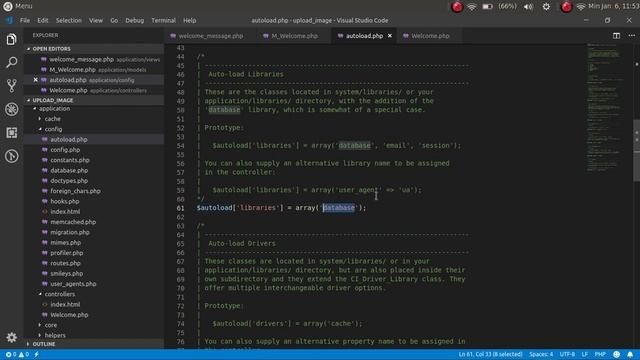Image resolution: width=640 pixels, height=360 pixels.
Task: Open database.php in the explorer tree
Action: click(x=69, y=170)
